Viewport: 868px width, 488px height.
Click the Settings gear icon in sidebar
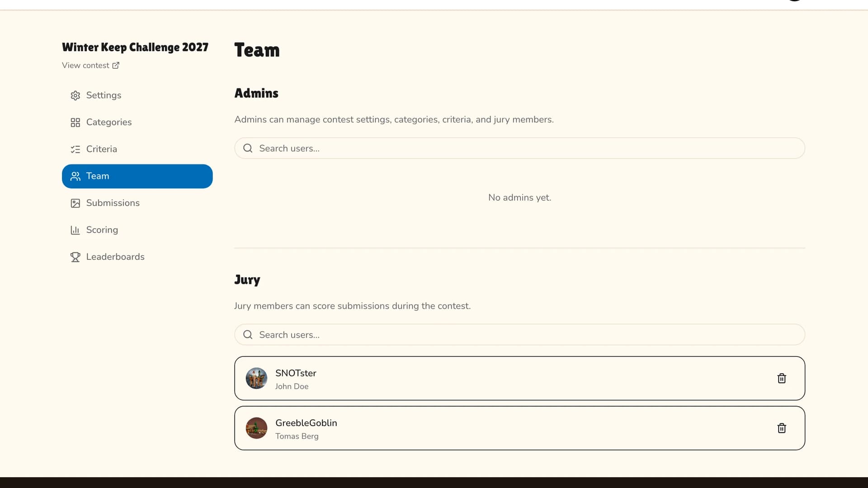(75, 95)
